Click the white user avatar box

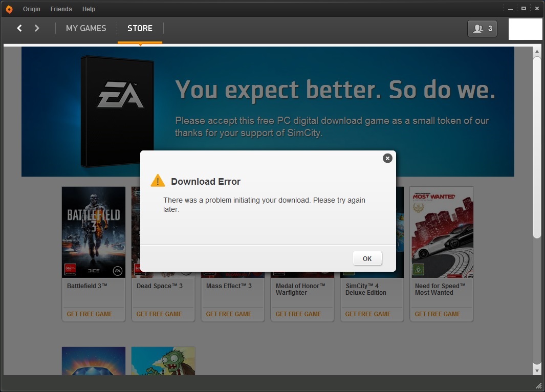(x=525, y=29)
